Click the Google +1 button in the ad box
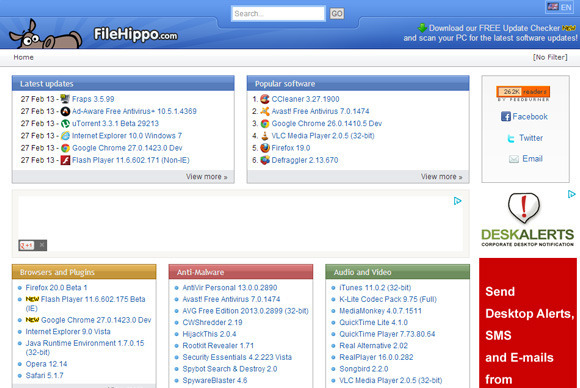580x388 pixels. [27, 245]
